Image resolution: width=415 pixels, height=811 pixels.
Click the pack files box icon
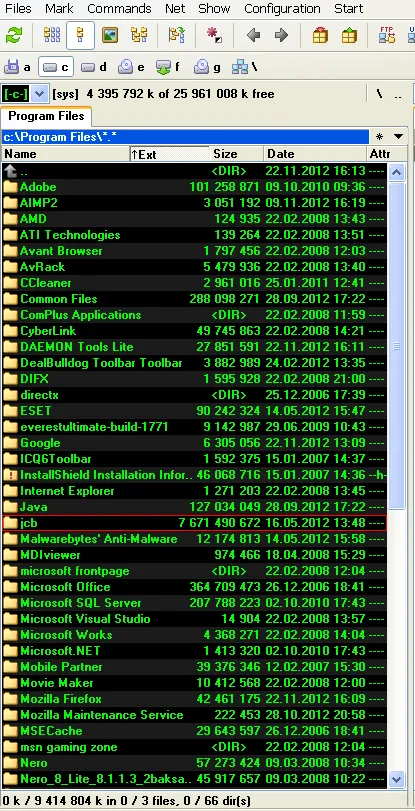click(320, 35)
